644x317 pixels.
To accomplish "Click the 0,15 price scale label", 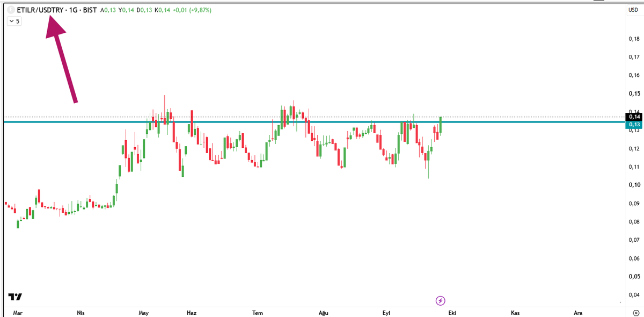I will tap(634, 93).
